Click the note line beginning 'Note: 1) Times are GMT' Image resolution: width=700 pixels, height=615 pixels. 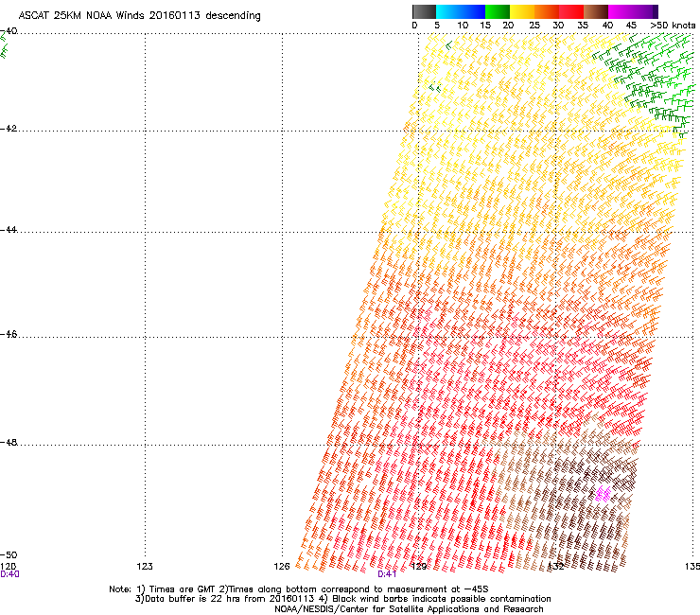click(x=299, y=589)
